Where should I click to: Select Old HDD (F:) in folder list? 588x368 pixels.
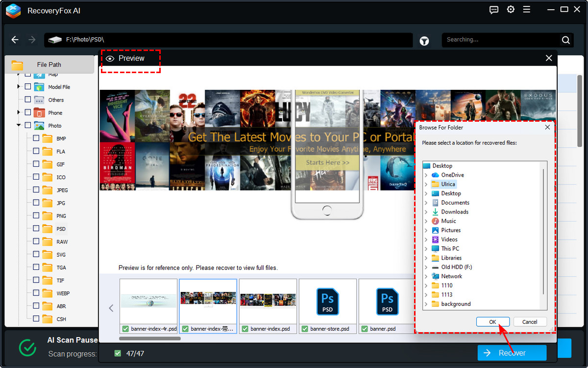pos(456,267)
